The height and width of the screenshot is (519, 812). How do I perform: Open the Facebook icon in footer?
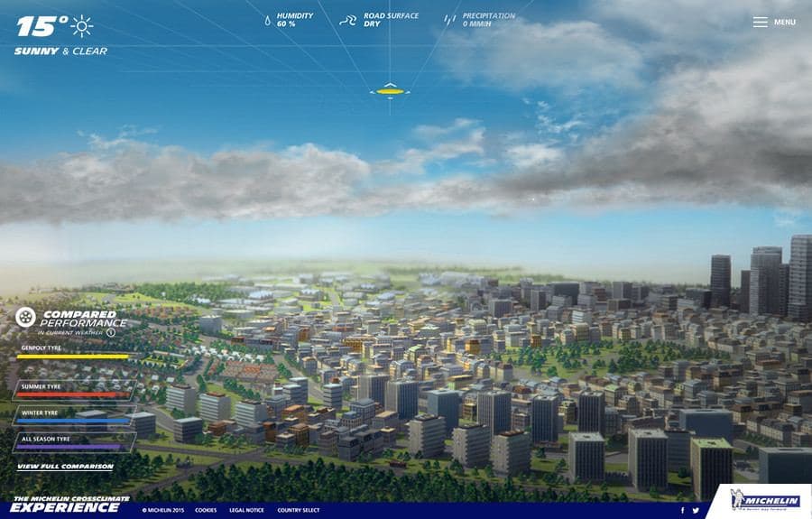682,510
